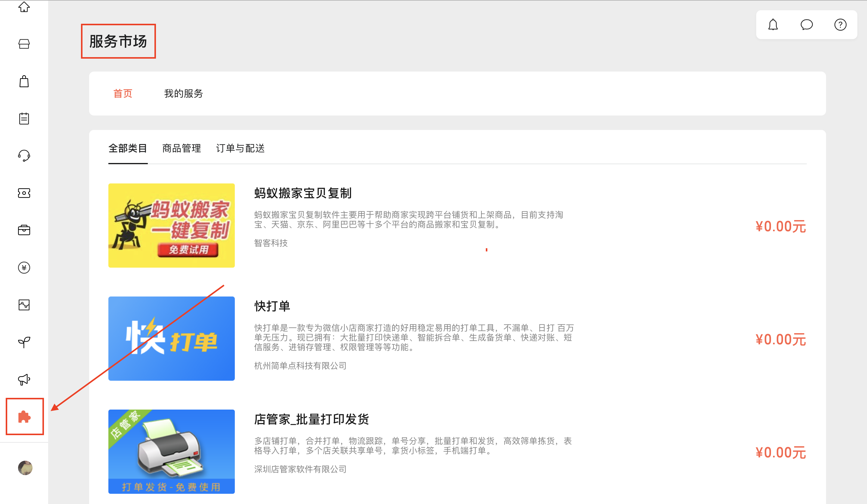Open the coupon ticket sidebar icon
This screenshot has height=504, width=867.
pos(24,193)
